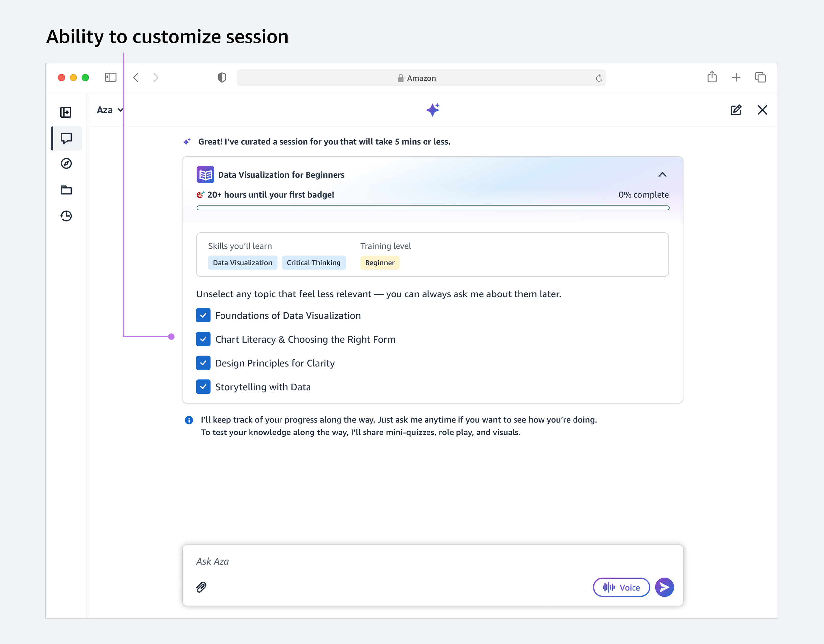
Task: Uncheck Chart Literacy & Choosing the Right Form
Action: [x=203, y=339]
